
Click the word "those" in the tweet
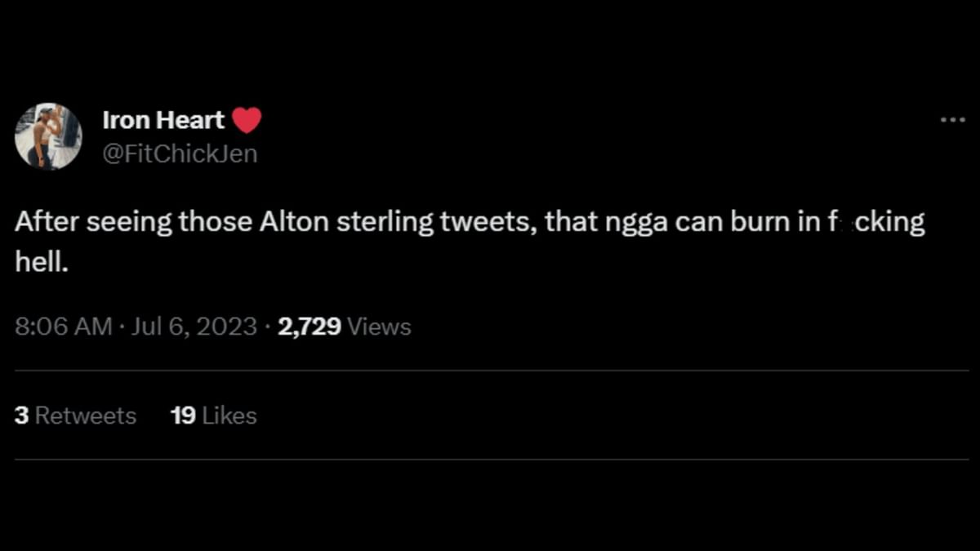[215, 223]
